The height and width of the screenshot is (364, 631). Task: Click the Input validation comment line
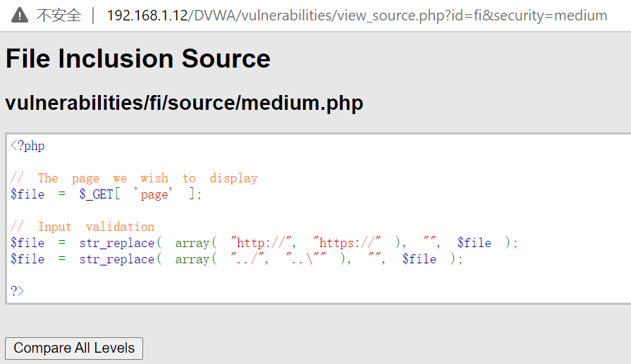(82, 227)
